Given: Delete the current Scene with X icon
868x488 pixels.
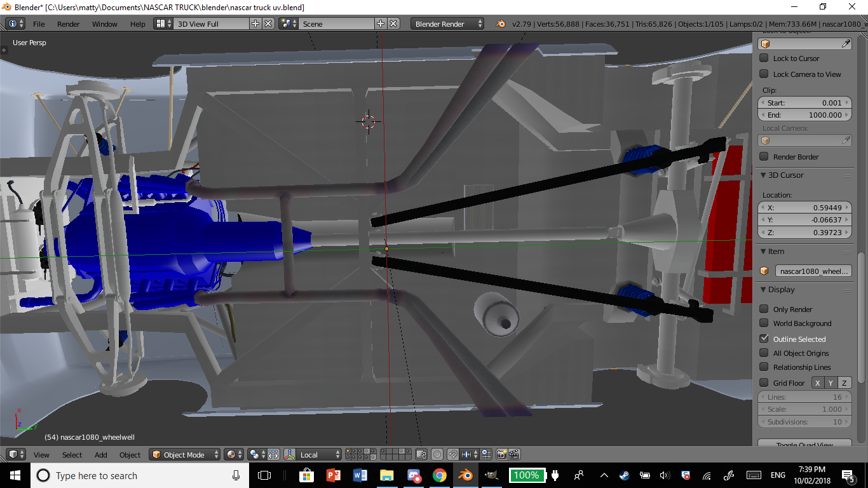Looking at the screenshot, I should click(394, 24).
